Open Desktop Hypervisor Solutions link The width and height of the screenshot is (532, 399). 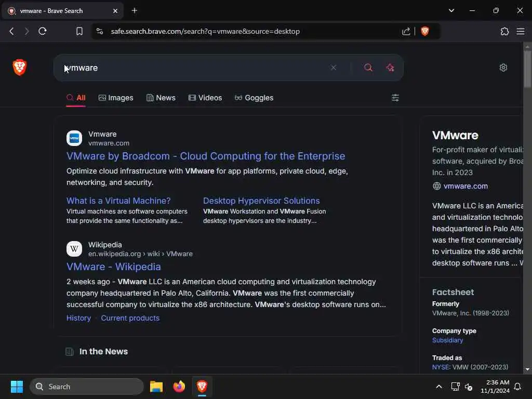(261, 201)
